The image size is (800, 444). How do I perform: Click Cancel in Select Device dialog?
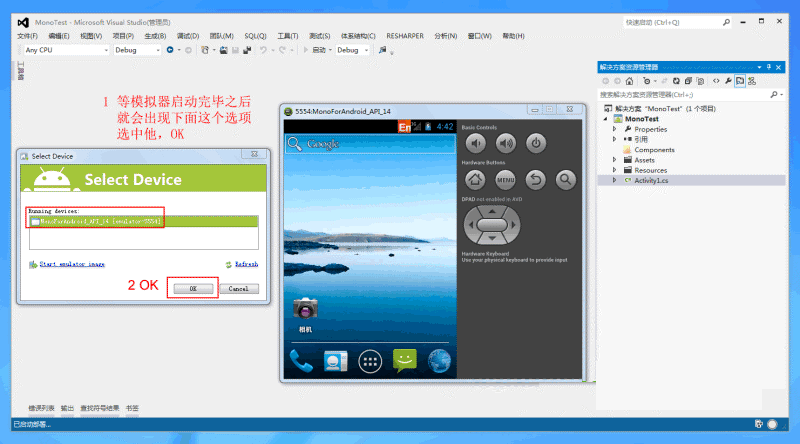click(x=239, y=289)
